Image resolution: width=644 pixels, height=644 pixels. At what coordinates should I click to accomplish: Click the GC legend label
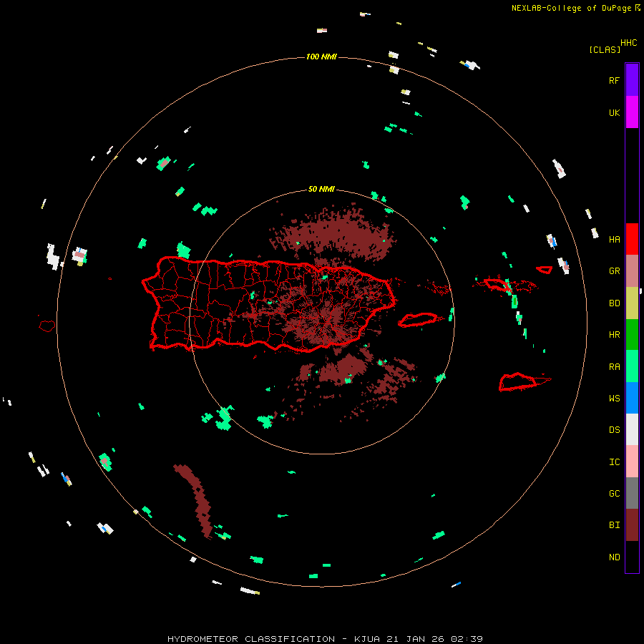(x=614, y=494)
